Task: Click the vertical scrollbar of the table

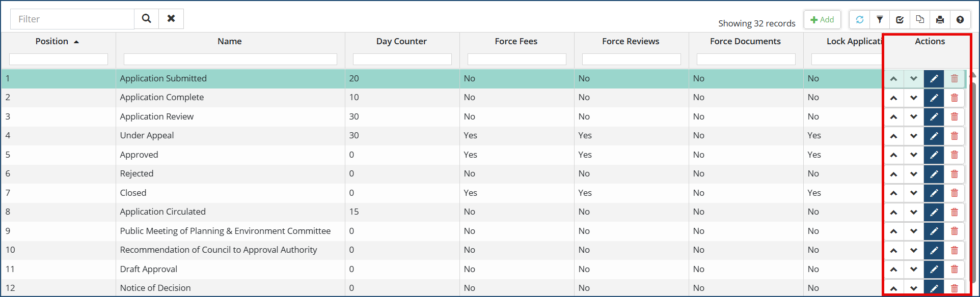Action: click(974, 178)
